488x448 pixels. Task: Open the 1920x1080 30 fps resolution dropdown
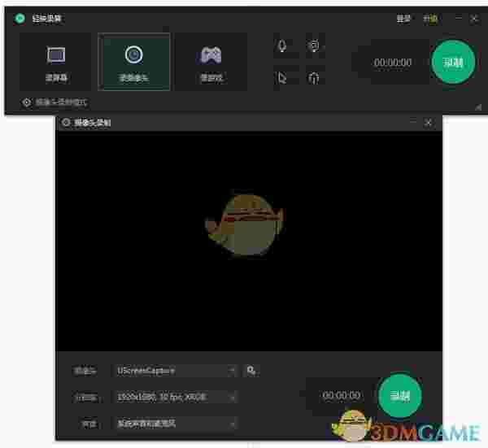(x=175, y=397)
